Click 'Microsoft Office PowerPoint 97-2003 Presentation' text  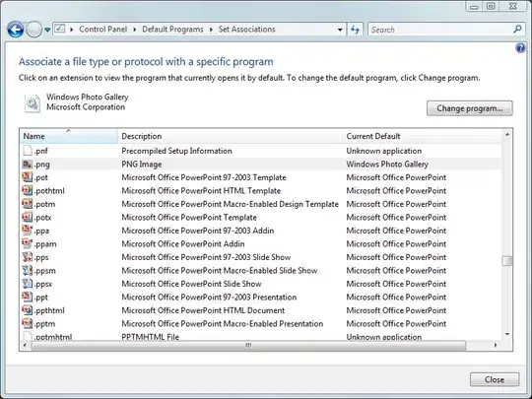(209, 298)
